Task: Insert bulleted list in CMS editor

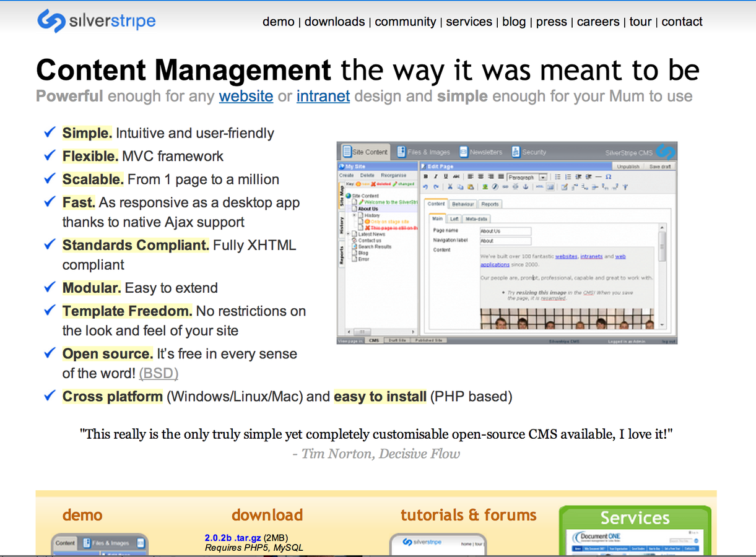Action: 558,176
